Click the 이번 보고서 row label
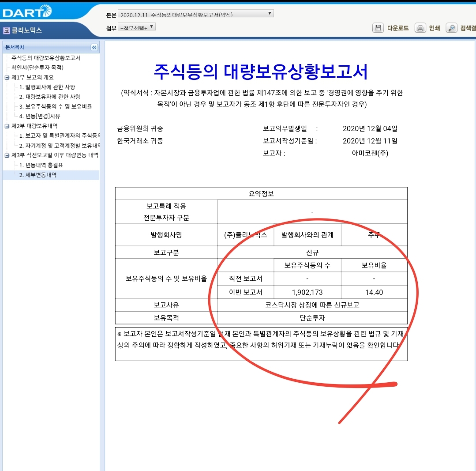Viewport: 476px width, 471px height. 246,292
